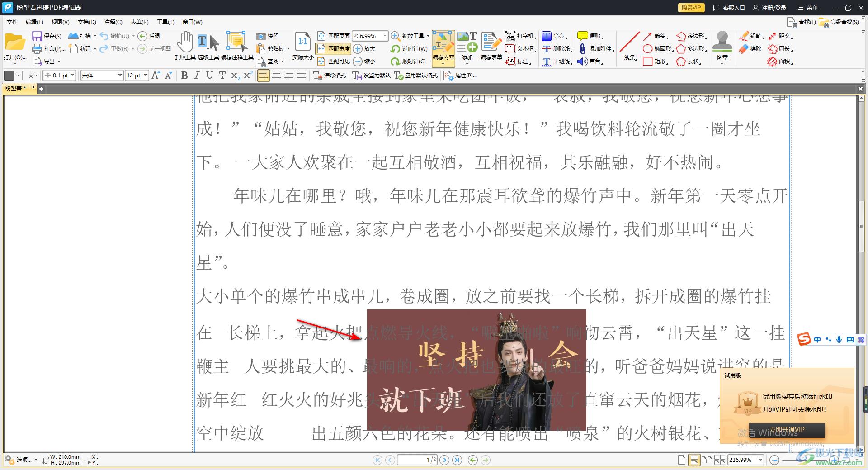Open the Edit Form tool (编辑表单)
The width and height of the screenshot is (868, 470).
491,46
